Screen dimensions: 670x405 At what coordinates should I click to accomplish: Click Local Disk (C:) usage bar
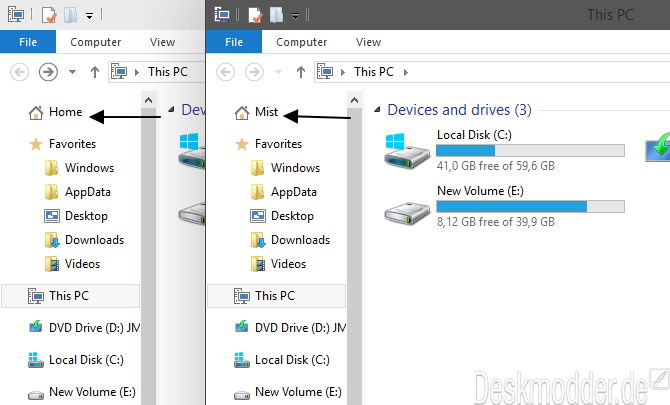pos(530,150)
